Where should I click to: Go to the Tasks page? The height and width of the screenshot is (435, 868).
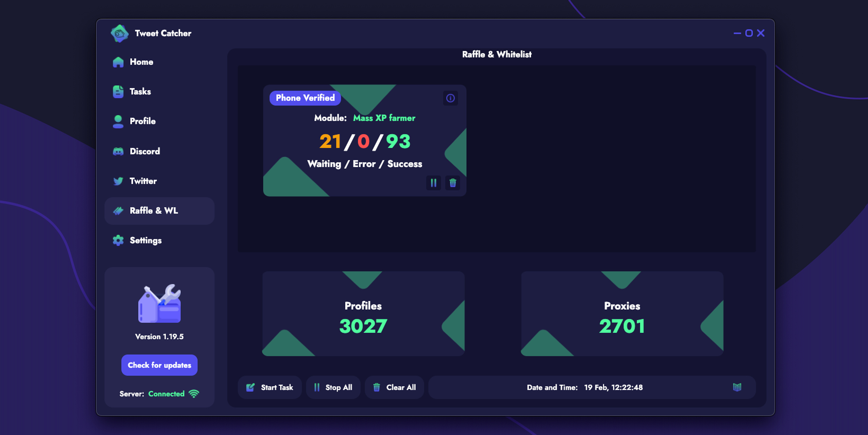coord(159,92)
